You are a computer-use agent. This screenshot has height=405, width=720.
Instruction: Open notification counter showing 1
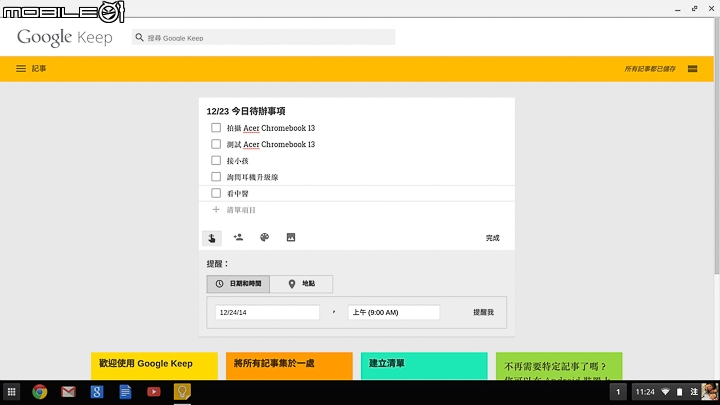coord(618,392)
